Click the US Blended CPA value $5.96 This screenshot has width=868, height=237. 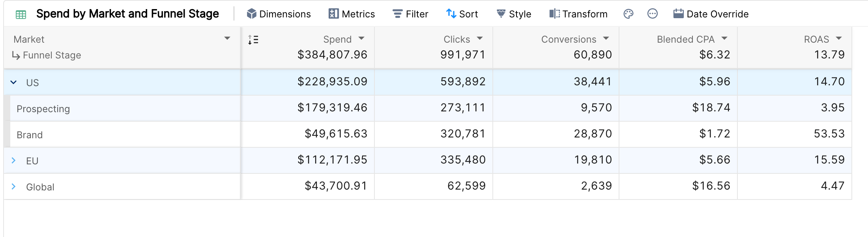(x=715, y=81)
